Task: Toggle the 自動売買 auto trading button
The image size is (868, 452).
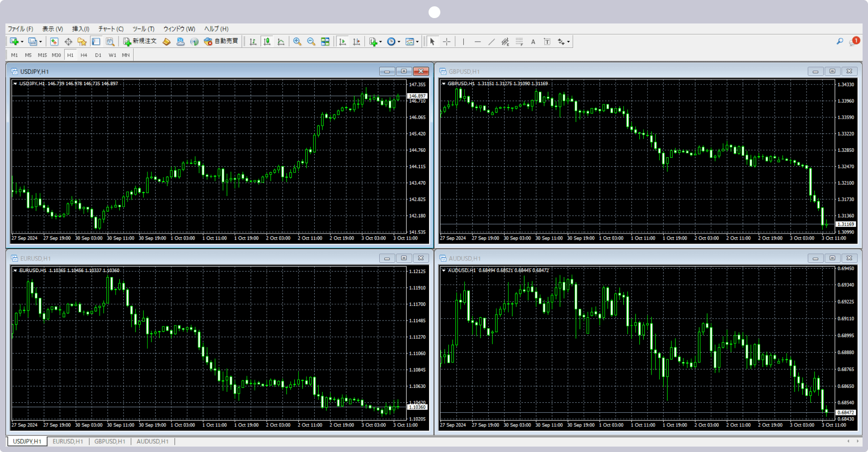Action: [221, 42]
